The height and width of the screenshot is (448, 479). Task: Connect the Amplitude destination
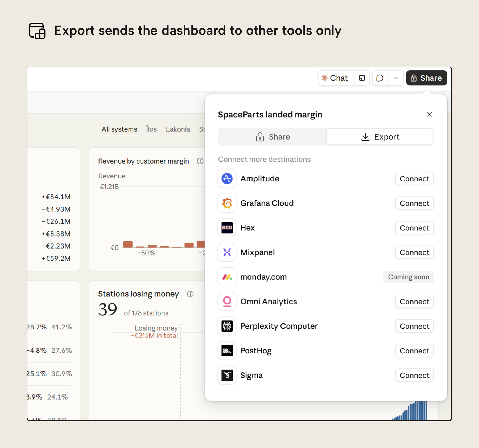click(414, 179)
